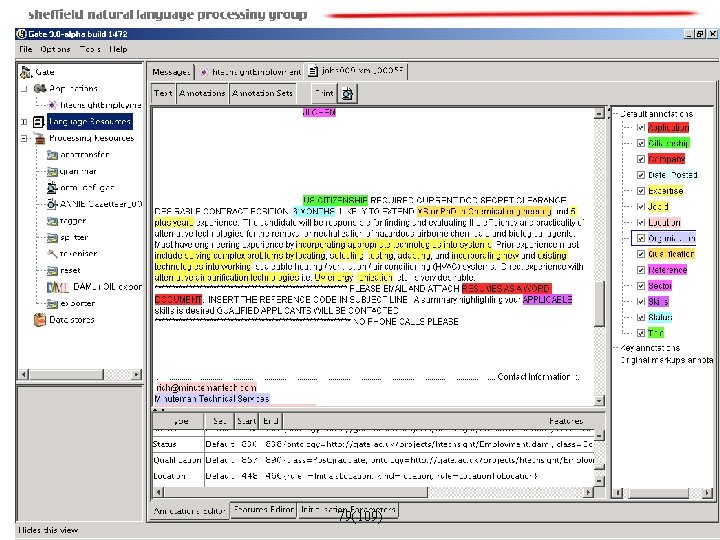Toggle the Company annotation checkbox
The image size is (720, 540).
[x=641, y=159]
